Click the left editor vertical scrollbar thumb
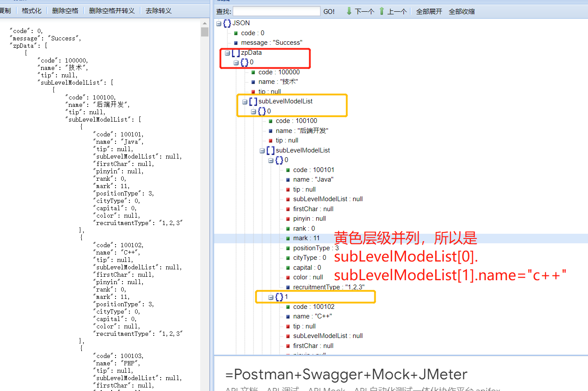588x391 pixels. [205, 32]
